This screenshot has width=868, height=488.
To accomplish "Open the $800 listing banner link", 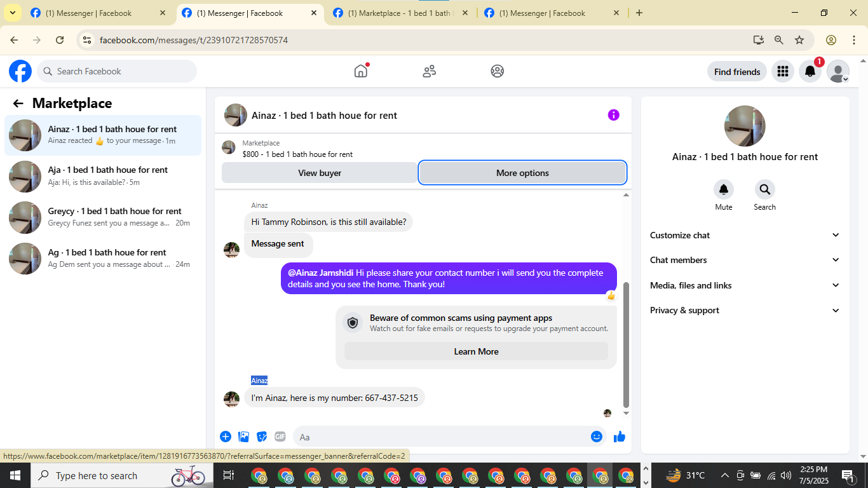I will pyautogui.click(x=297, y=154).
